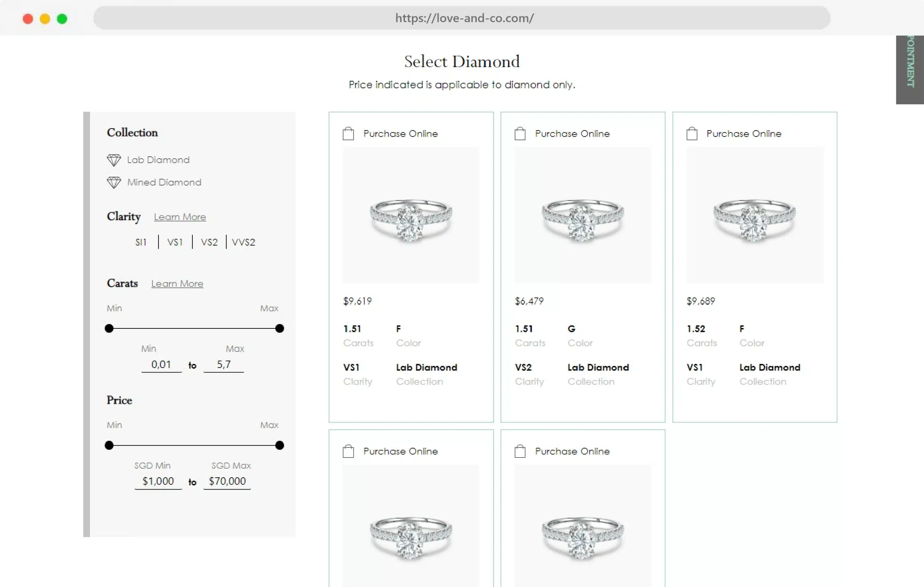Click shopping bag icon on $9,619 diamond card
The width and height of the screenshot is (924, 587).
click(348, 134)
